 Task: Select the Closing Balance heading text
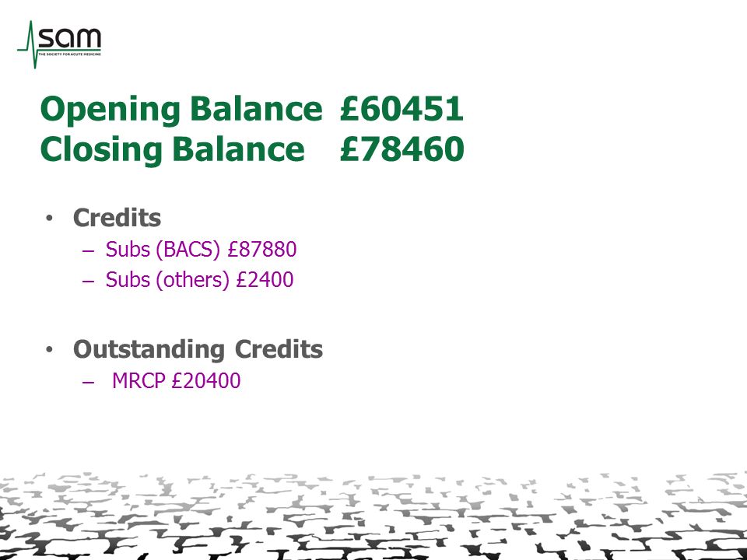173,150
